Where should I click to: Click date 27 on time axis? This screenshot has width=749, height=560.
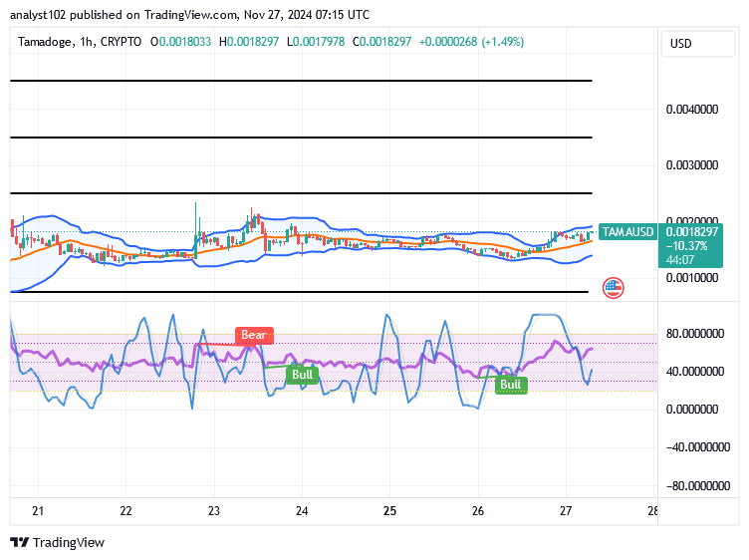click(566, 511)
